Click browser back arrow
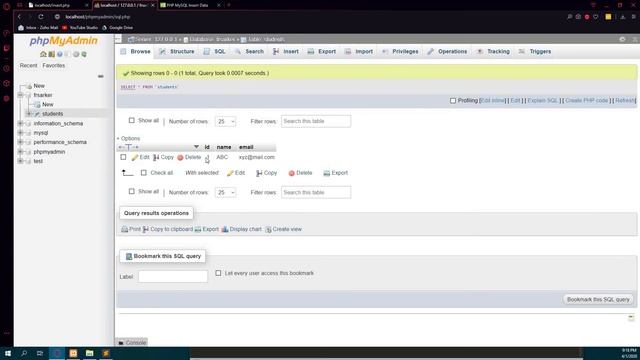This screenshot has height=360, width=640. click(19, 17)
